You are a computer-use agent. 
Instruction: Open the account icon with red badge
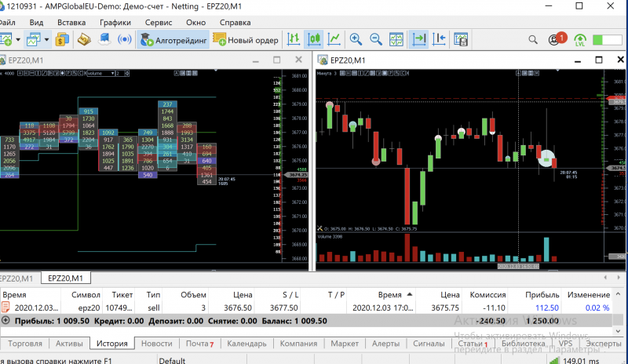557,39
